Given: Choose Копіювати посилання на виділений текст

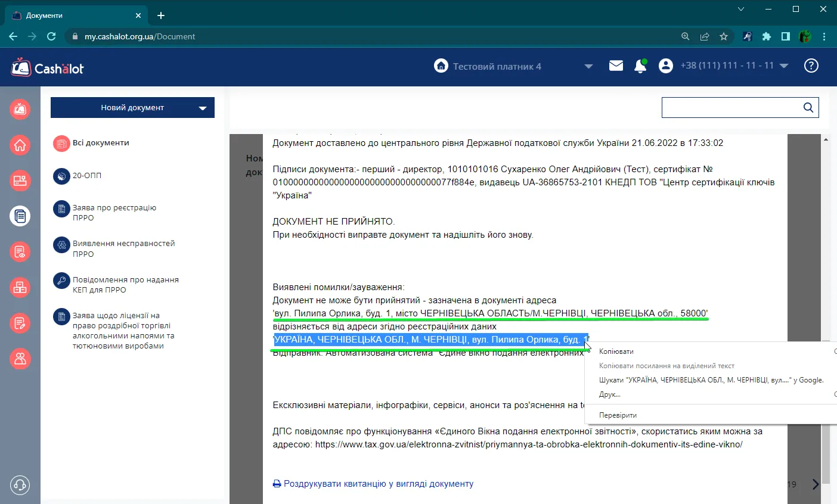Looking at the screenshot, I should click(x=666, y=366).
